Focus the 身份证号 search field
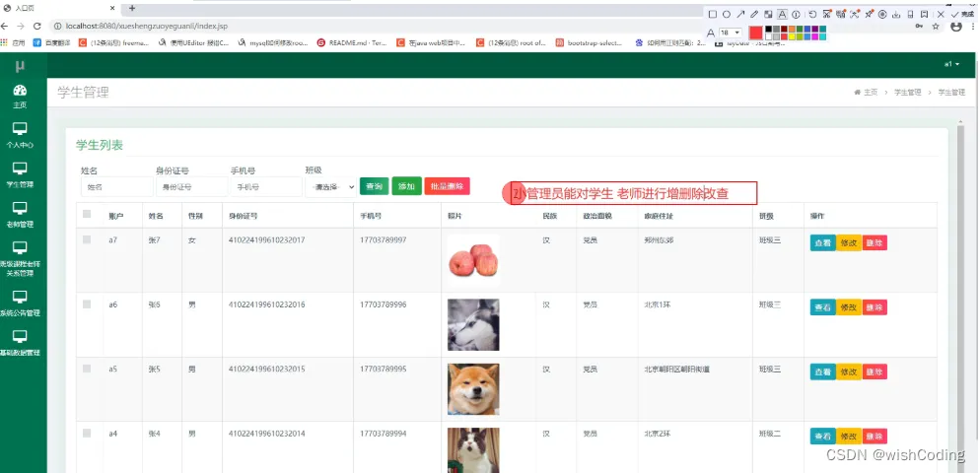The image size is (980, 473). 192,187
